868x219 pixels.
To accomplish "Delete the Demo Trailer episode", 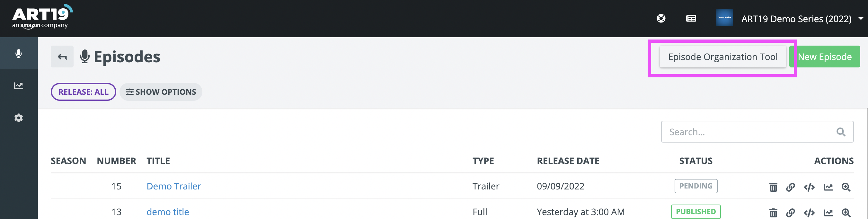I will click(x=773, y=187).
